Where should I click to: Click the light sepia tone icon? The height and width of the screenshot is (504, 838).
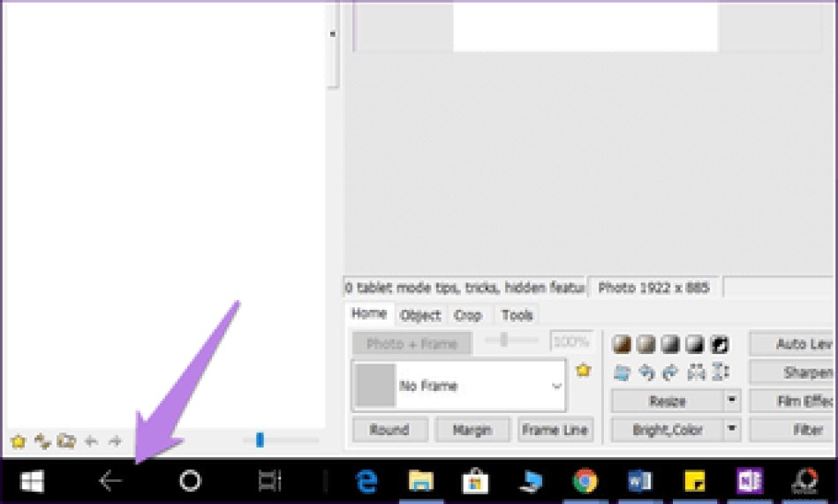click(x=645, y=344)
